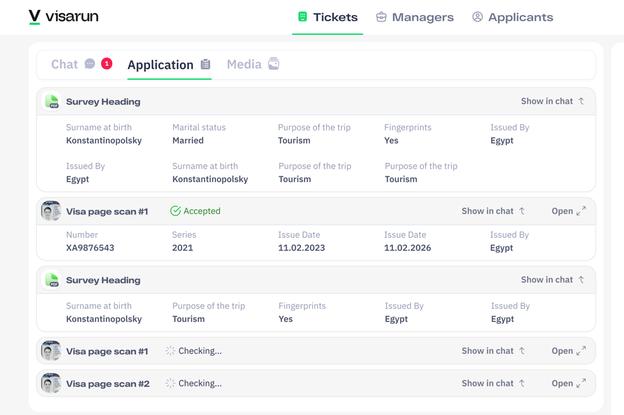Click Checking status of Visa page scan #2

coord(200,383)
